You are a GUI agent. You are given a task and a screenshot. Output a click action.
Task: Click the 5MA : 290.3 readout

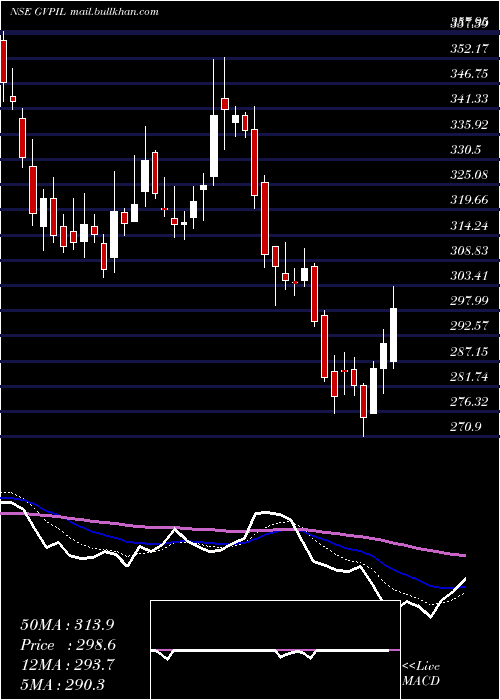click(x=62, y=684)
